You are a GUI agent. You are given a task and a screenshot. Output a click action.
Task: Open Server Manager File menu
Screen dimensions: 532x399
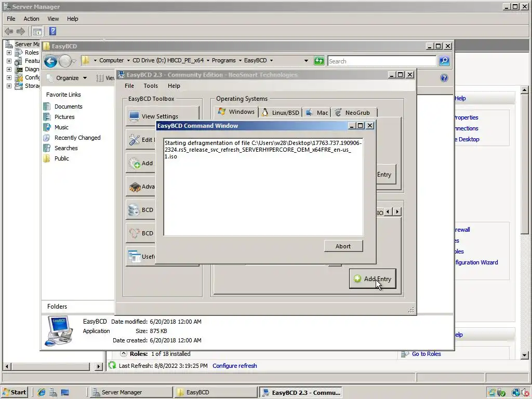click(x=11, y=19)
